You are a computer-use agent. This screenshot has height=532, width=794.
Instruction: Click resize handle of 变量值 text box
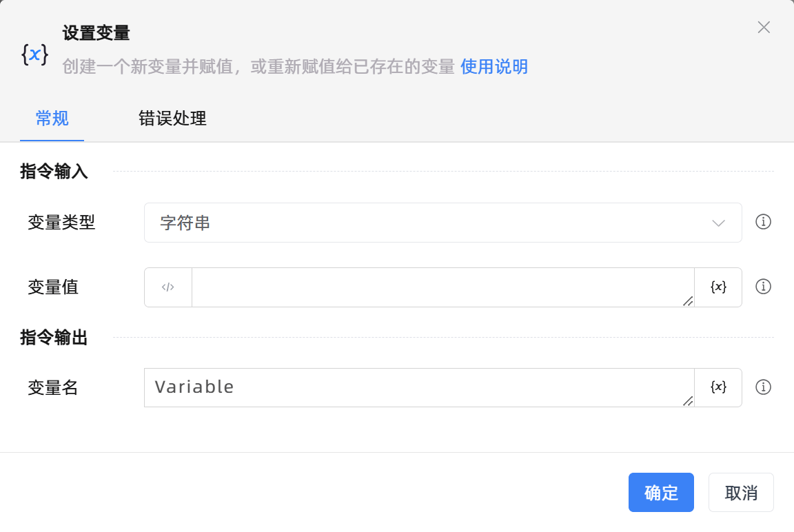click(688, 301)
